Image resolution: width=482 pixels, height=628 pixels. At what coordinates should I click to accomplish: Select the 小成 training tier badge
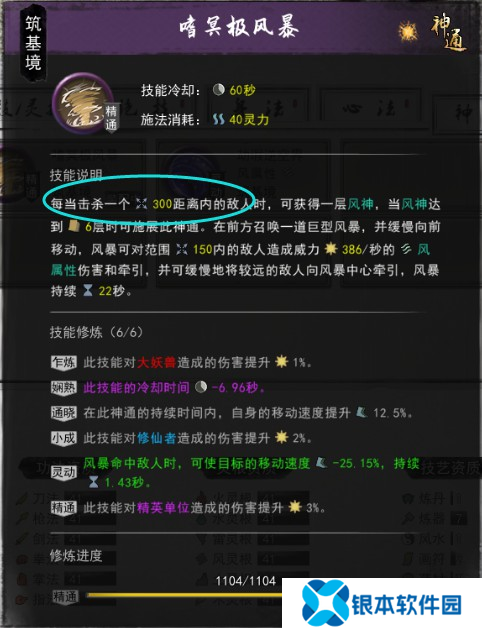pyautogui.click(x=63, y=438)
